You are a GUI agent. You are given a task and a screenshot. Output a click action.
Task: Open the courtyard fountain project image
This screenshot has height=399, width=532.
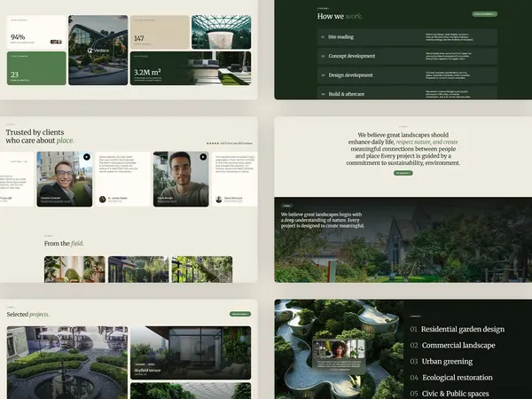(x=67, y=363)
